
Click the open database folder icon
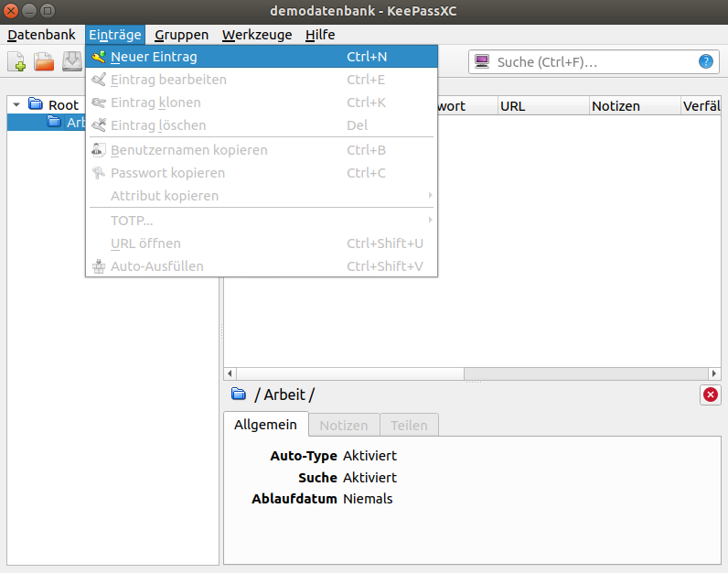click(45, 62)
